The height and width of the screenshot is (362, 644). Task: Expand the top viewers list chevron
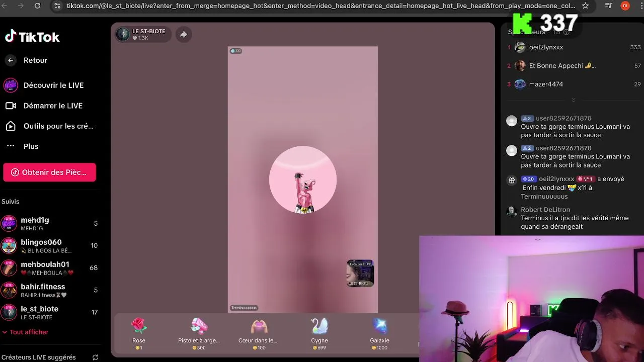pyautogui.click(x=573, y=100)
